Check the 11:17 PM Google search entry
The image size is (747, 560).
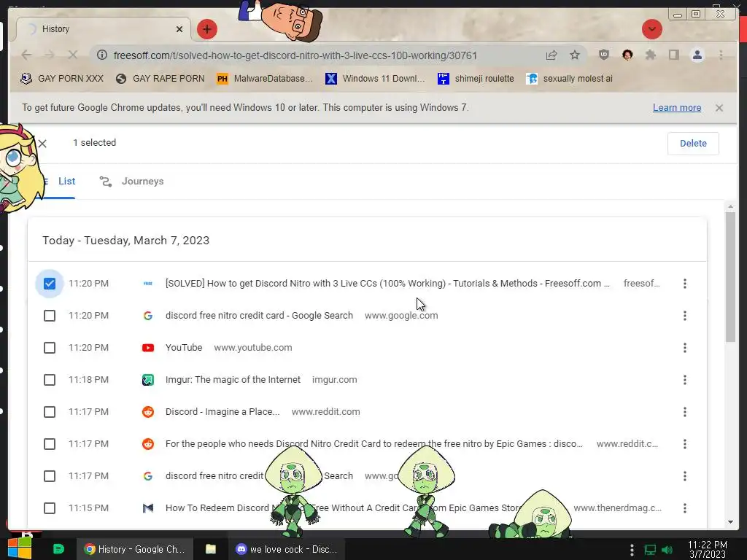pyautogui.click(x=50, y=476)
